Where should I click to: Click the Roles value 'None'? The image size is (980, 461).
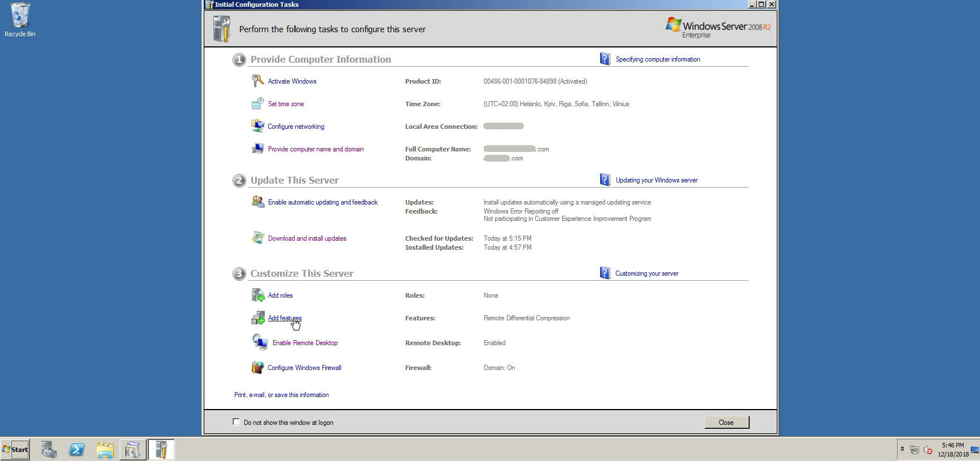coord(491,295)
